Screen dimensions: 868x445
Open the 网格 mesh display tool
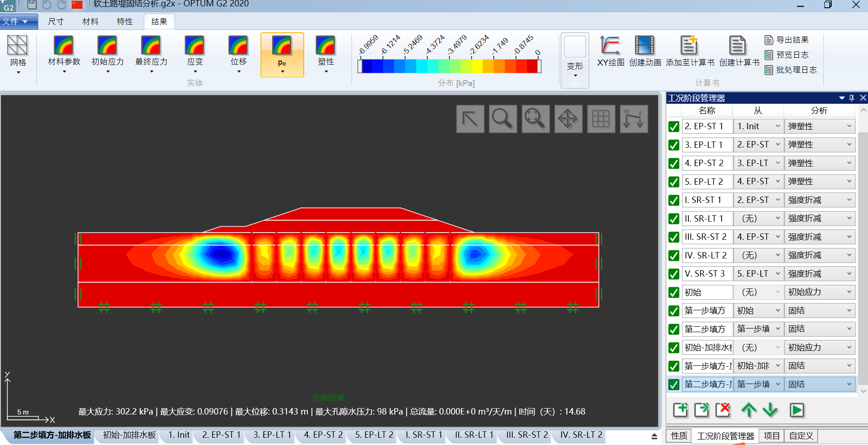(x=18, y=55)
